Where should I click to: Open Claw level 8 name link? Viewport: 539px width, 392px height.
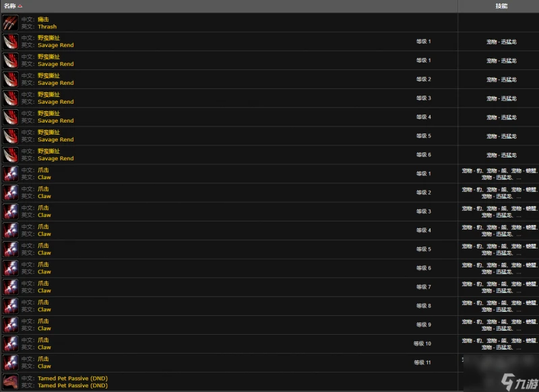pyautogui.click(x=44, y=309)
